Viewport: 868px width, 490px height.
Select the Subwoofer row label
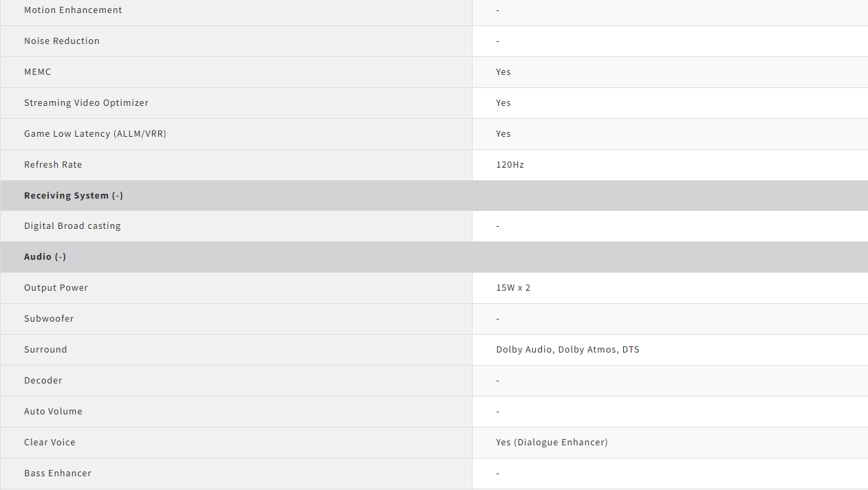coord(49,319)
